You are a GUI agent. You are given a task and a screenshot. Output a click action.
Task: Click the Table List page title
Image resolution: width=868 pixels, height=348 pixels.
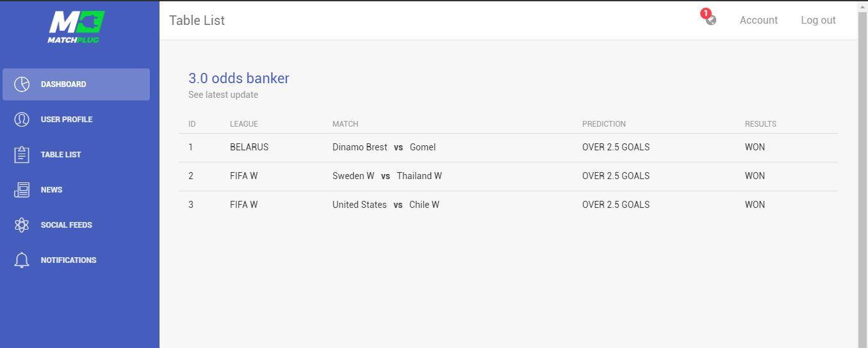[197, 20]
